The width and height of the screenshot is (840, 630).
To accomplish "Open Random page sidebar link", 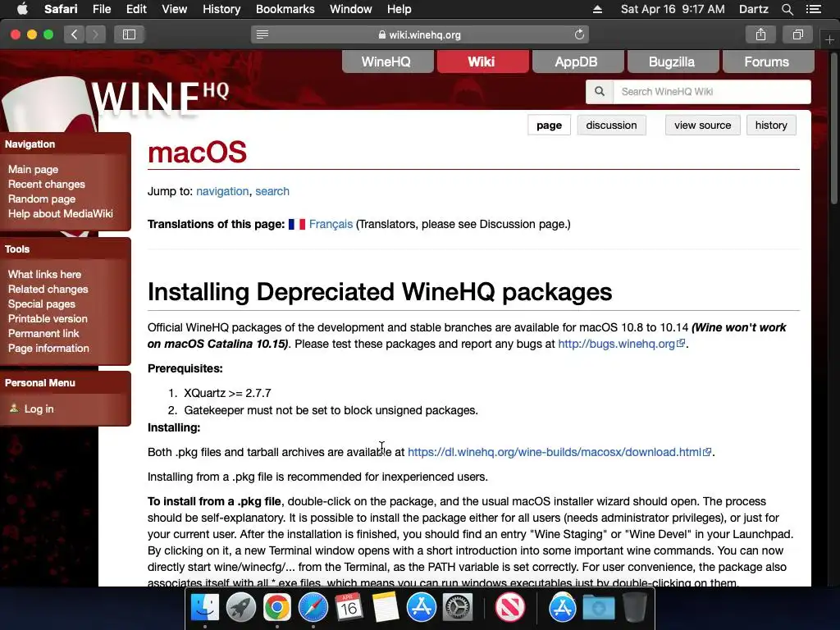I will click(x=42, y=199).
